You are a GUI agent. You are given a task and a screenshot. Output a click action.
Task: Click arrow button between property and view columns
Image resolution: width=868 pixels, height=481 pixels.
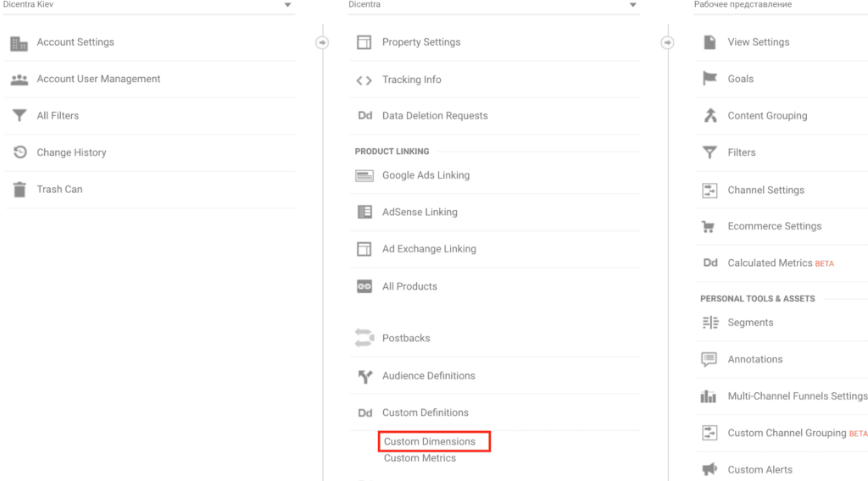(668, 42)
